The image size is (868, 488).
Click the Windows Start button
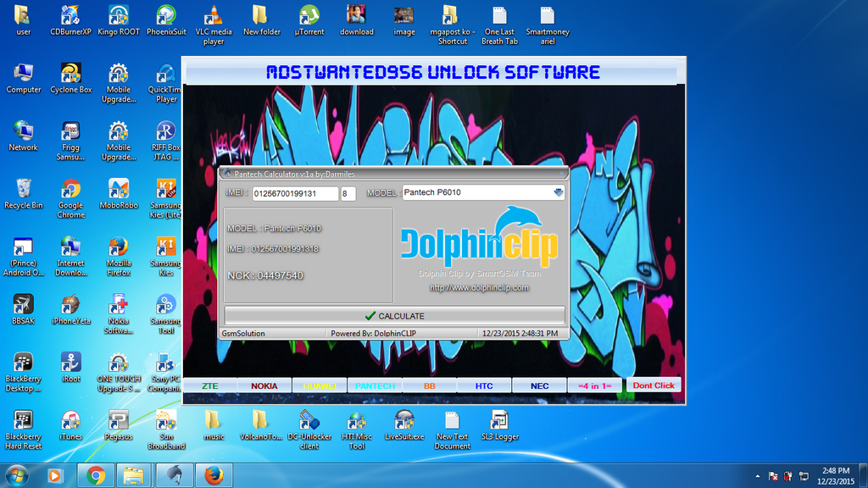(x=17, y=475)
